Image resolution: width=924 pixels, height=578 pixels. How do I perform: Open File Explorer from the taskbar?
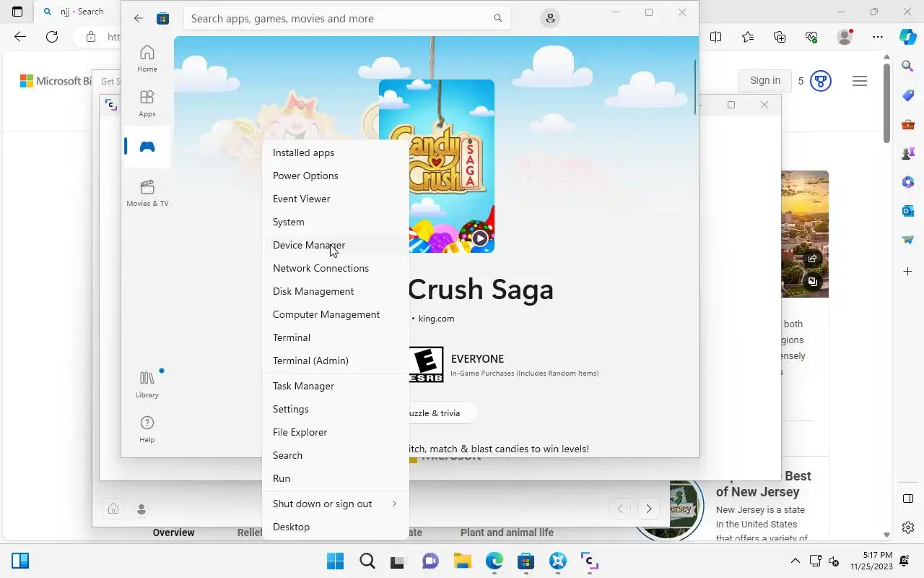pyautogui.click(x=462, y=561)
